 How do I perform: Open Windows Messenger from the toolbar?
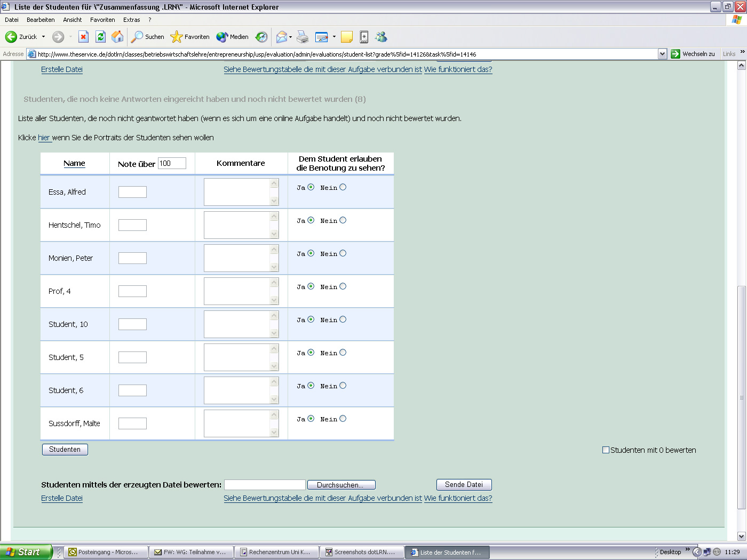click(x=381, y=37)
